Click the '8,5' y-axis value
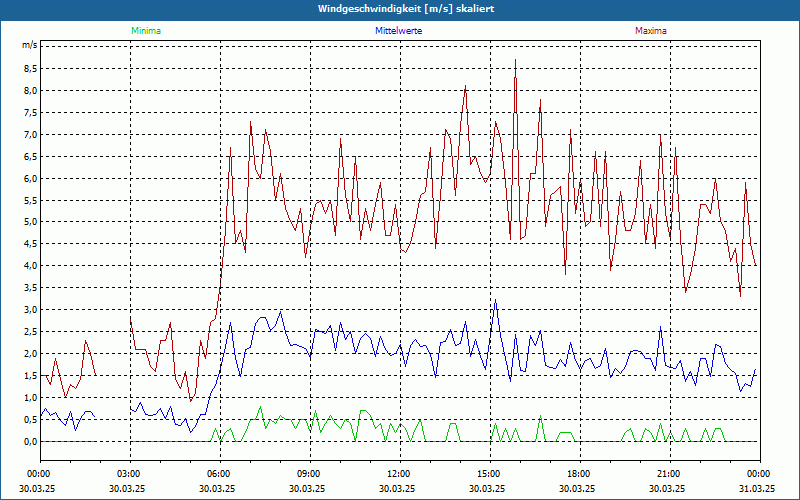800x500 pixels. tap(31, 68)
